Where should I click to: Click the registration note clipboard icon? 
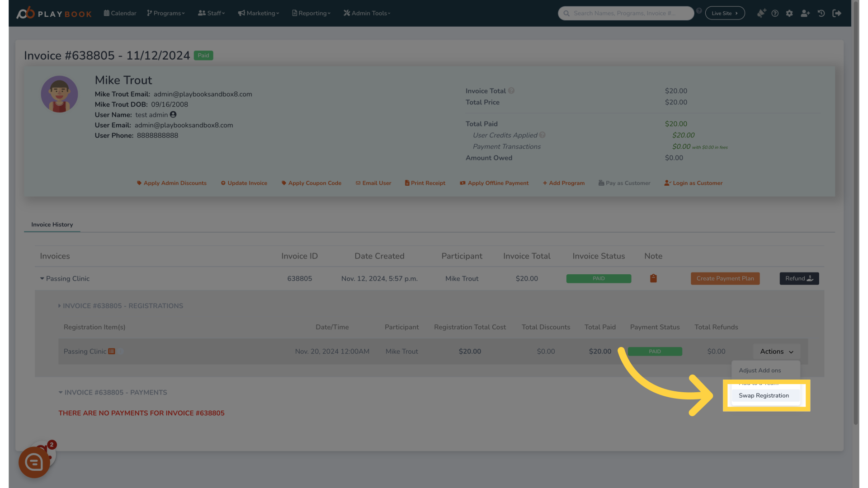click(653, 278)
